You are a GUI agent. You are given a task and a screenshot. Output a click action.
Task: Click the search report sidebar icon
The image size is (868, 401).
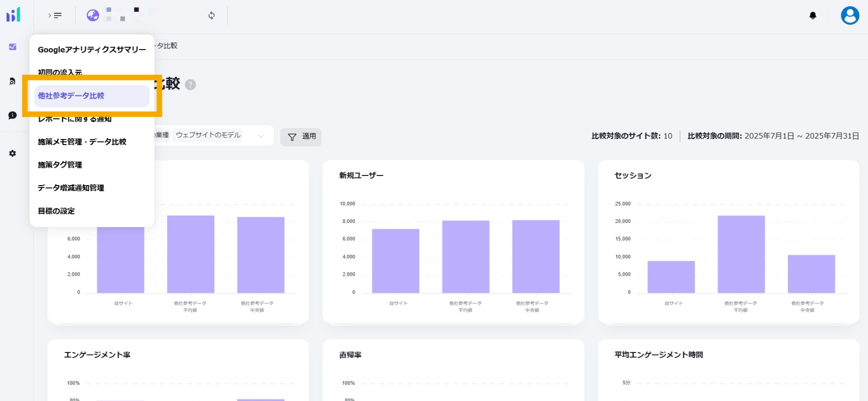click(x=13, y=81)
